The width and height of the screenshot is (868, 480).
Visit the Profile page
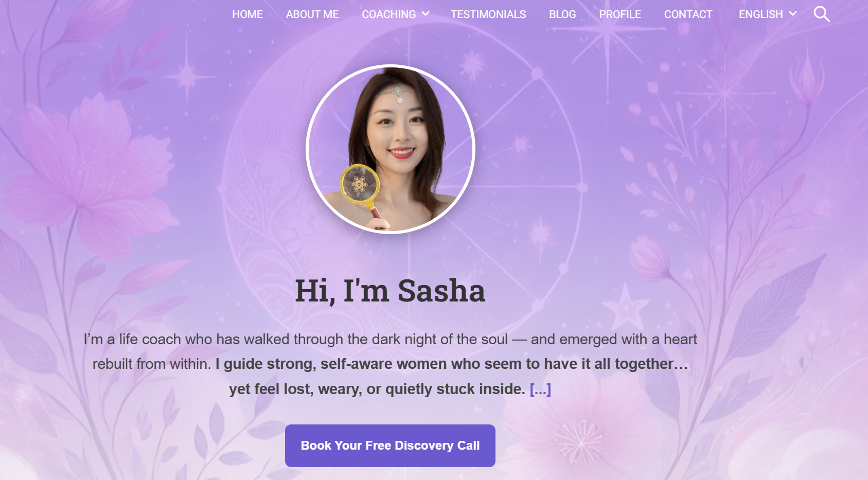pyautogui.click(x=620, y=14)
